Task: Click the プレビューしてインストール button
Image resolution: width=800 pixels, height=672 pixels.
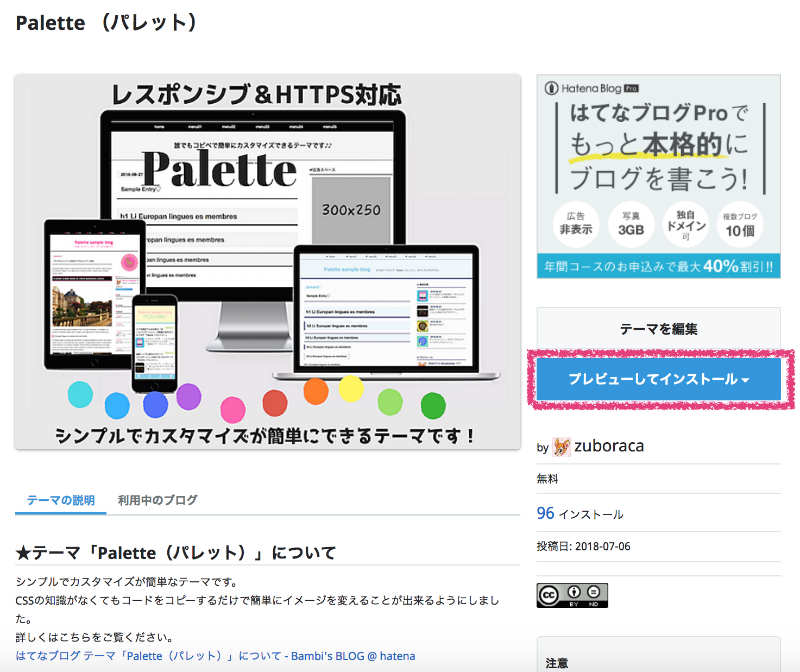Action: (x=658, y=379)
